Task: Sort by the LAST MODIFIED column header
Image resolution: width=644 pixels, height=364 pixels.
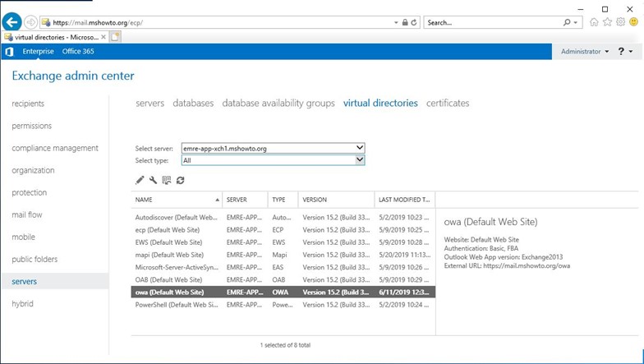Action: [404, 200]
